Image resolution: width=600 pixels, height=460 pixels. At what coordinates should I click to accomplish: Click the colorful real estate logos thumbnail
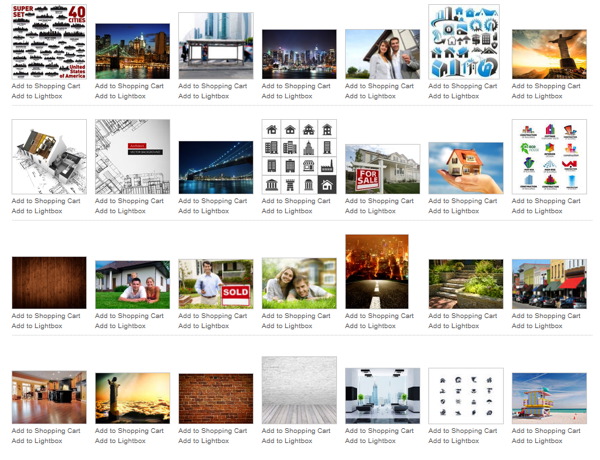[548, 157]
